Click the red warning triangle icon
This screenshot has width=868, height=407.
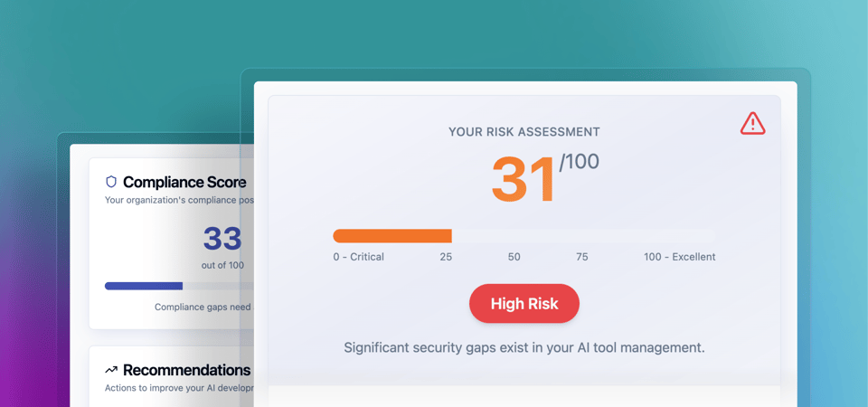pos(752,124)
